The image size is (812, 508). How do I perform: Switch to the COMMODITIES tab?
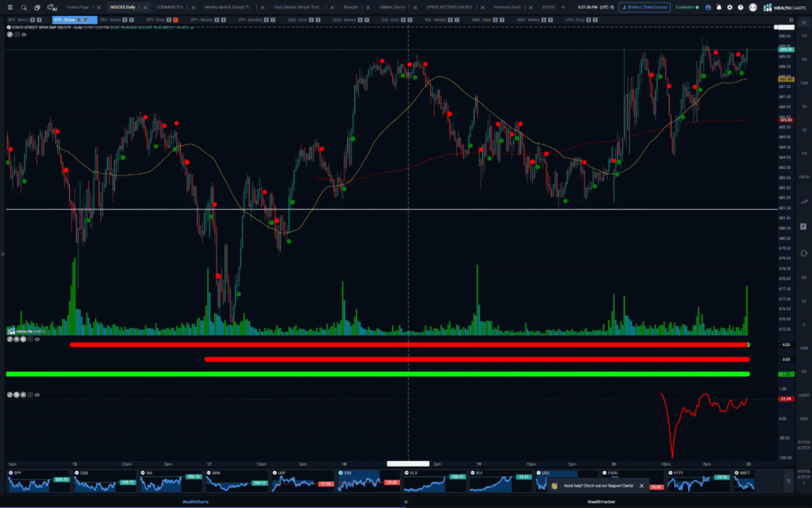tap(170, 7)
